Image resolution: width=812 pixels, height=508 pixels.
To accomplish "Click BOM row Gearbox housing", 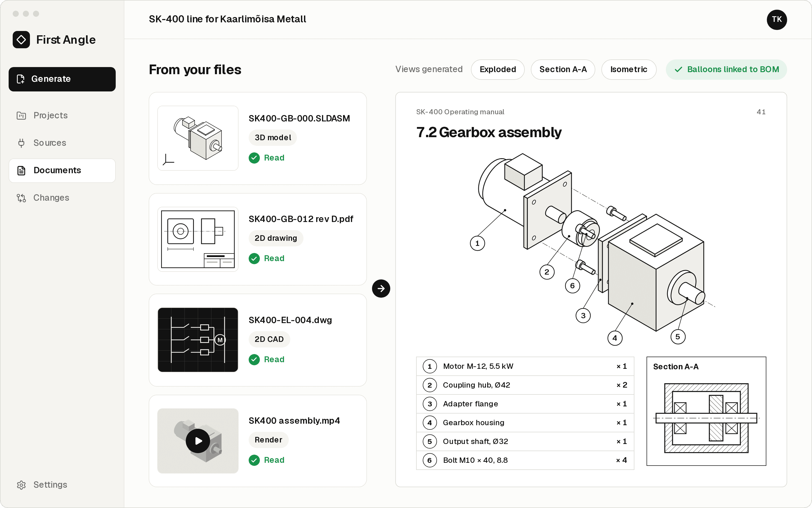I will (x=525, y=423).
